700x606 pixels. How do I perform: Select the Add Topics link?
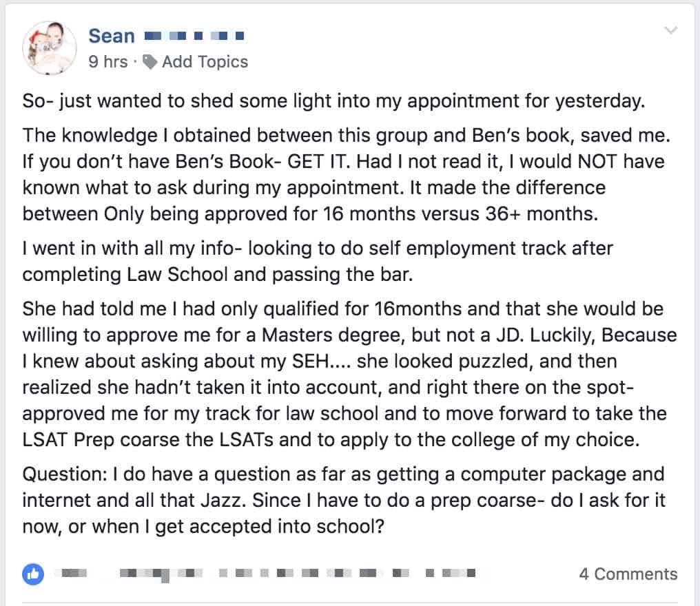click(x=205, y=61)
